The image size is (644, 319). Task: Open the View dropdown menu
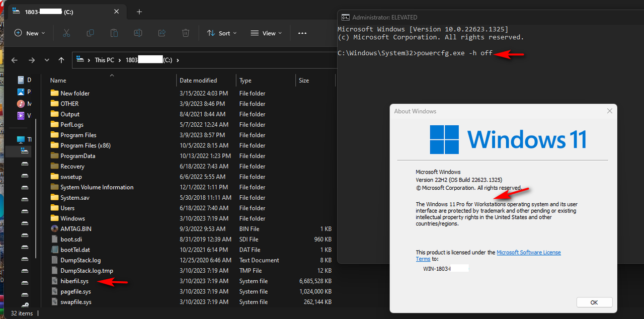pos(267,33)
